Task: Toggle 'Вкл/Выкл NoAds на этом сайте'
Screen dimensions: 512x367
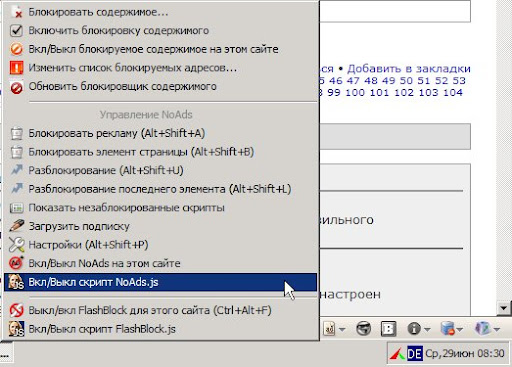Action: coord(160,263)
